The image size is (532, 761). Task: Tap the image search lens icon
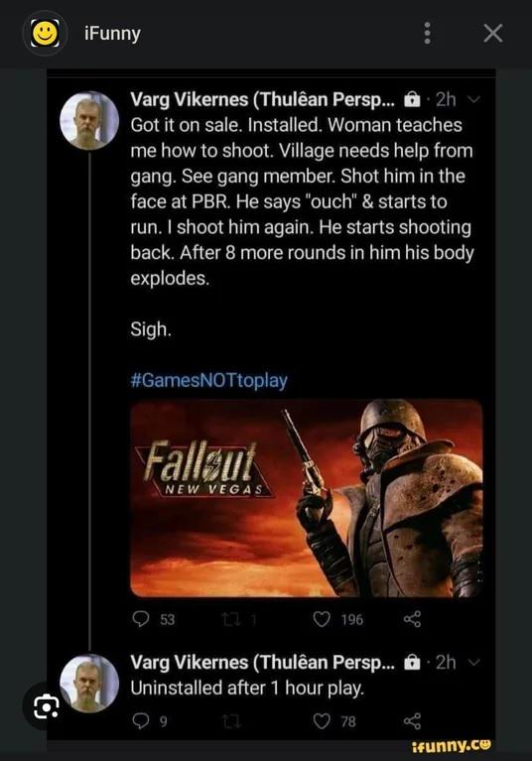[46, 706]
